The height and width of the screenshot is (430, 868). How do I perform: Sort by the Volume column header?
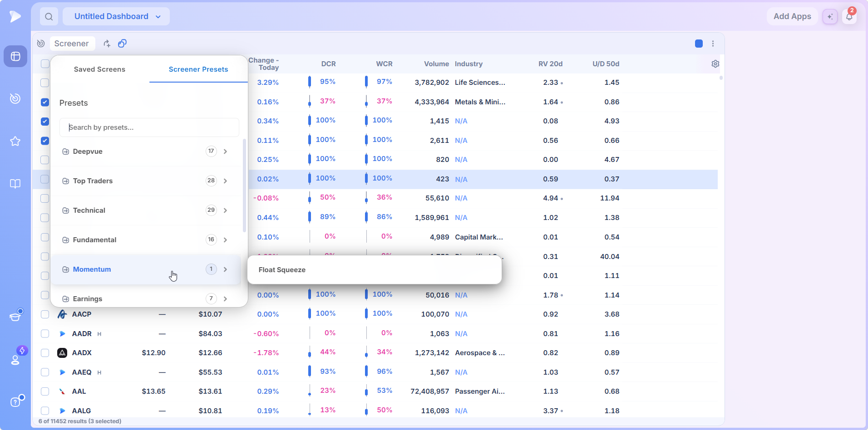click(x=436, y=64)
